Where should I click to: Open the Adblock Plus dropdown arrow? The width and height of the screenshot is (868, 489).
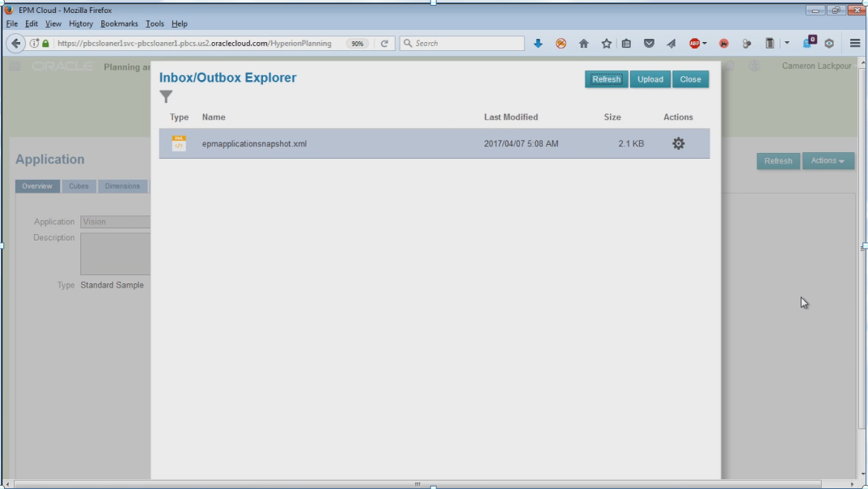705,43
